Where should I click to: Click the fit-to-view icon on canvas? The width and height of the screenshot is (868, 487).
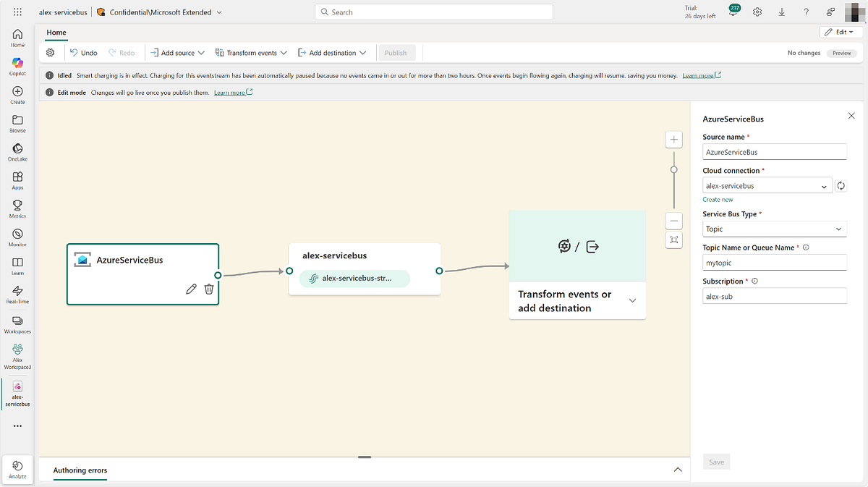click(x=674, y=240)
